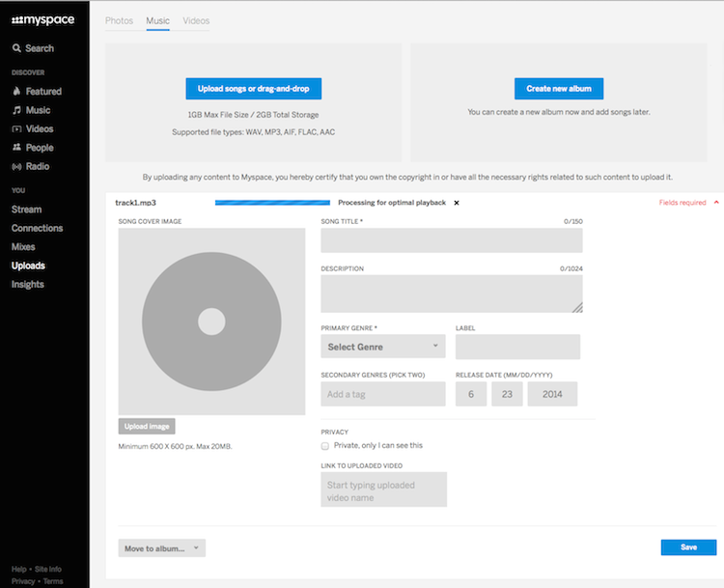Click Upload songs or drag-and-drop button

[254, 89]
